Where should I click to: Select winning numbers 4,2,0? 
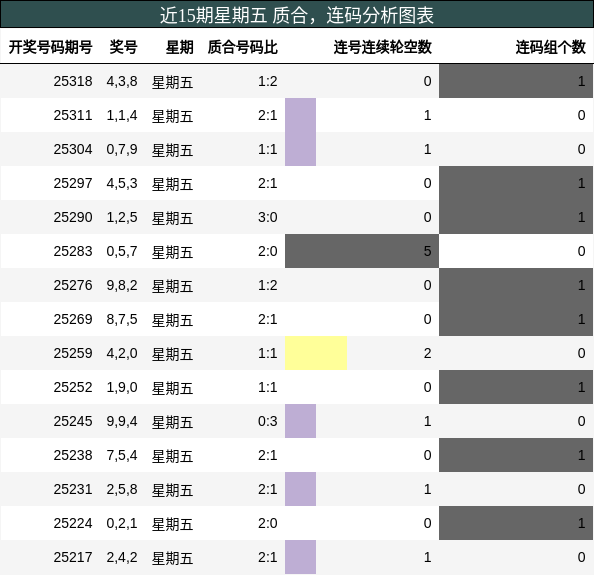coord(122,353)
